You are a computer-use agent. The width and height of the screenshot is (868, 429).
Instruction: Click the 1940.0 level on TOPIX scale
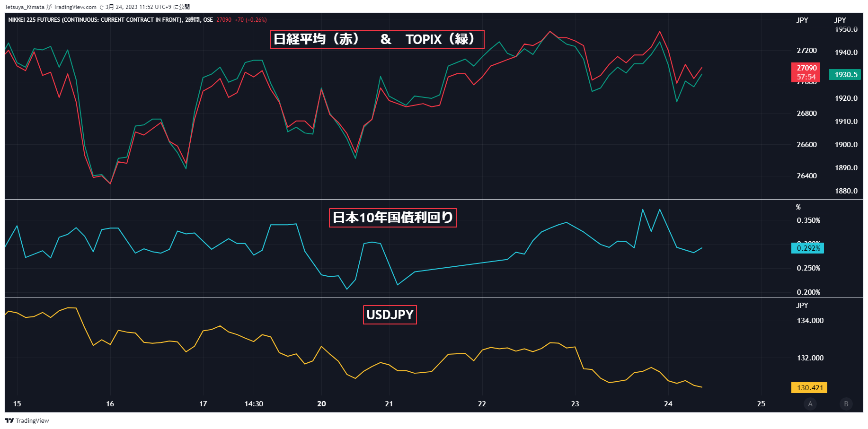click(x=846, y=53)
